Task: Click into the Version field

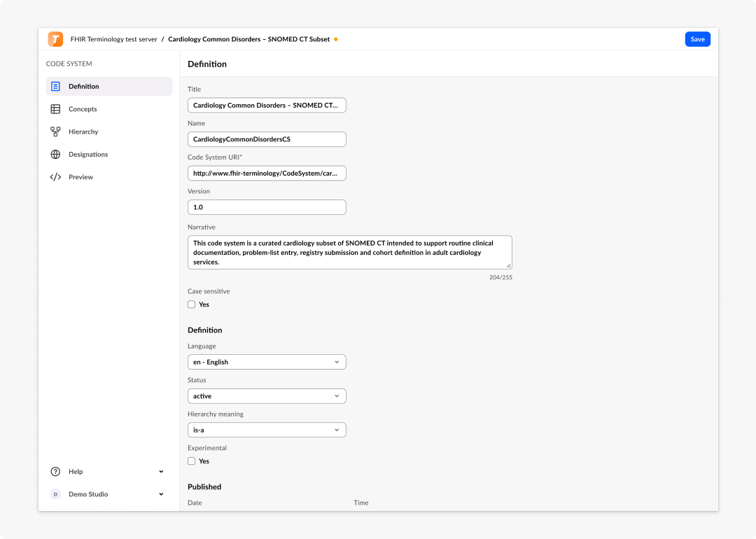Action: 267,207
